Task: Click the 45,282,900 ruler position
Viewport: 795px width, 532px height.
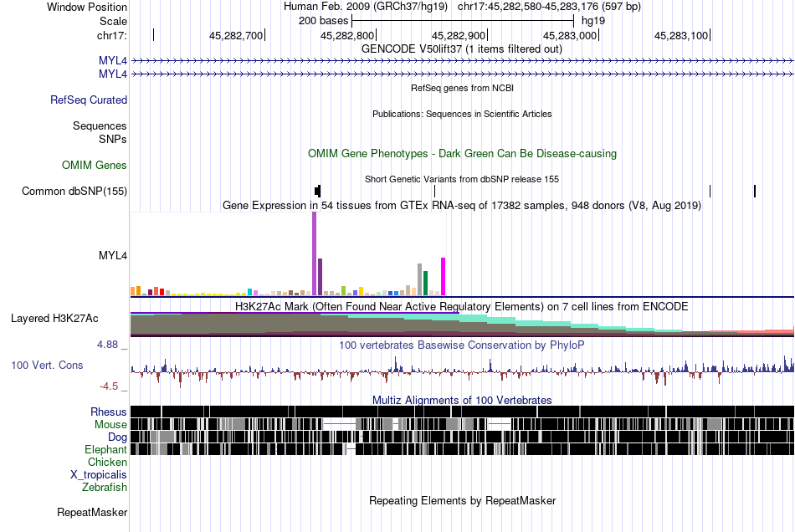Action: pos(459,35)
